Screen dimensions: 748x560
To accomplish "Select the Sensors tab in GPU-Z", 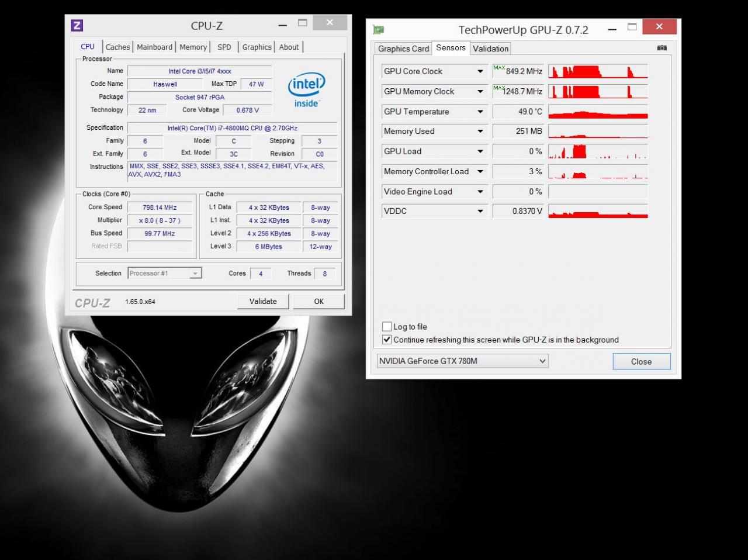I will click(451, 48).
